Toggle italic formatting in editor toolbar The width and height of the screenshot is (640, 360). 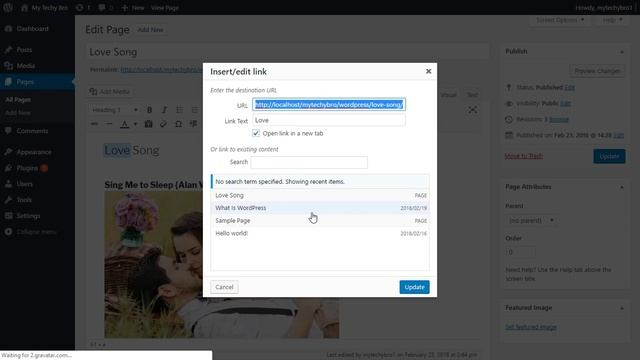(x=164, y=110)
